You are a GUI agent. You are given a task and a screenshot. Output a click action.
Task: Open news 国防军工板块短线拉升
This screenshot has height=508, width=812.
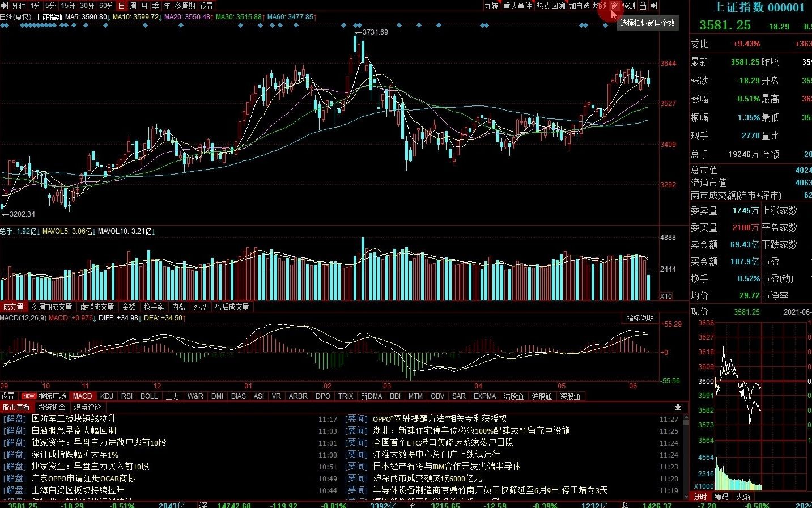point(74,418)
